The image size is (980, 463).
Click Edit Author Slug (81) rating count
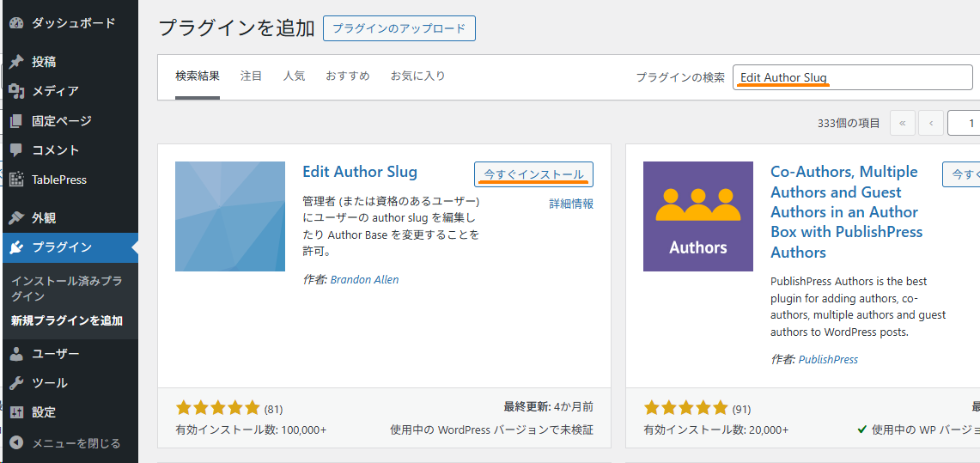click(273, 410)
